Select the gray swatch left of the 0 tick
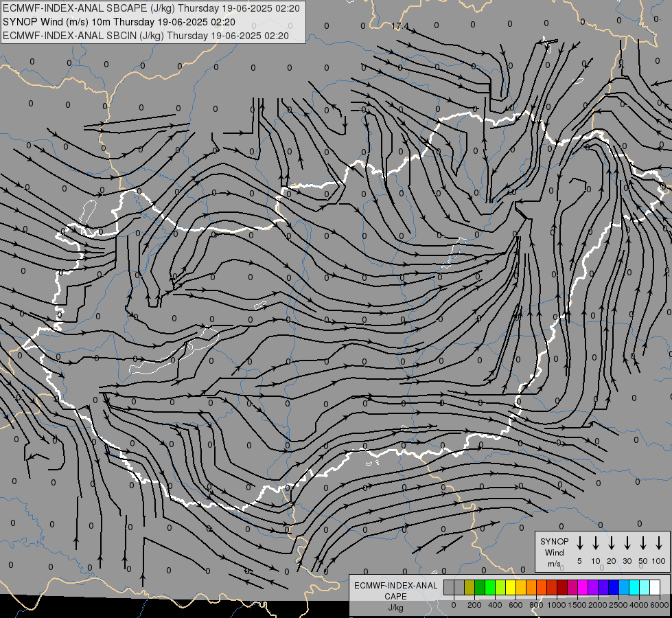This screenshot has width=672, height=618. click(449, 587)
